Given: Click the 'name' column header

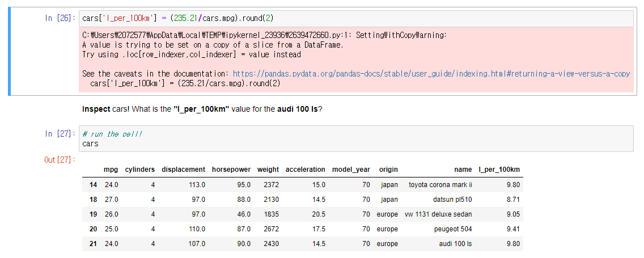Looking at the screenshot, I should pos(463,170).
